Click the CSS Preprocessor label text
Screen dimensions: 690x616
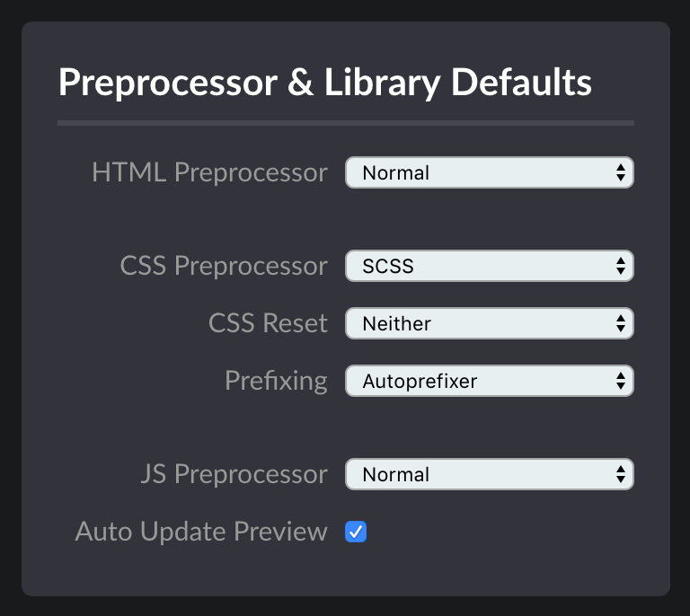pyautogui.click(x=224, y=266)
